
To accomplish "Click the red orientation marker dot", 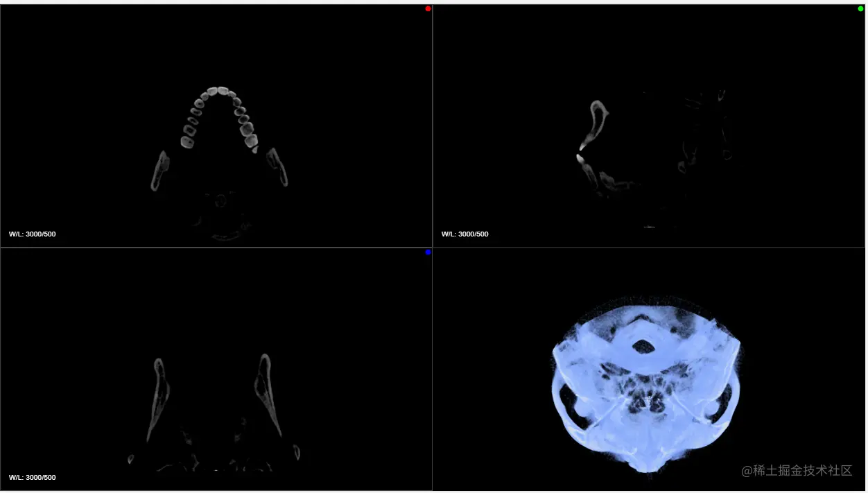I will (428, 9).
